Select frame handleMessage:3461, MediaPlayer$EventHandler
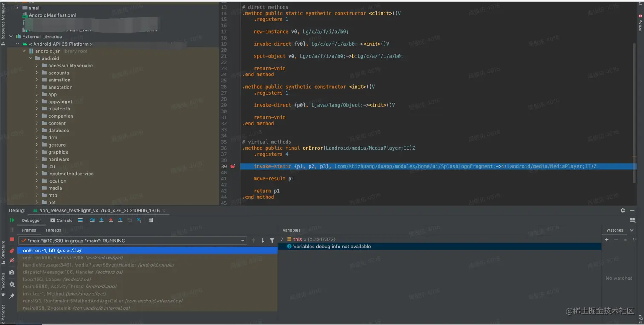 click(x=147, y=265)
